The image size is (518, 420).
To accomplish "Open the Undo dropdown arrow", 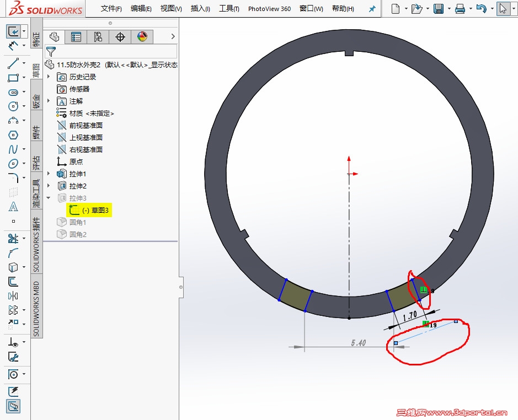I will click(x=492, y=9).
